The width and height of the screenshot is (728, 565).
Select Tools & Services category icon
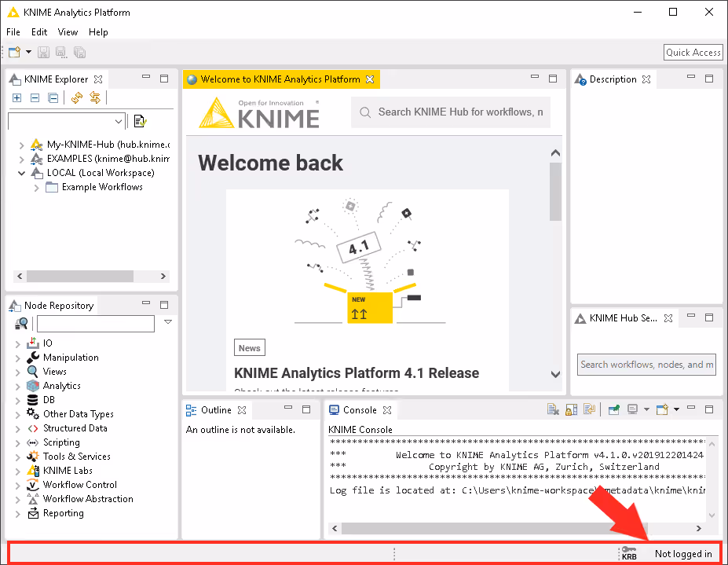tap(32, 457)
